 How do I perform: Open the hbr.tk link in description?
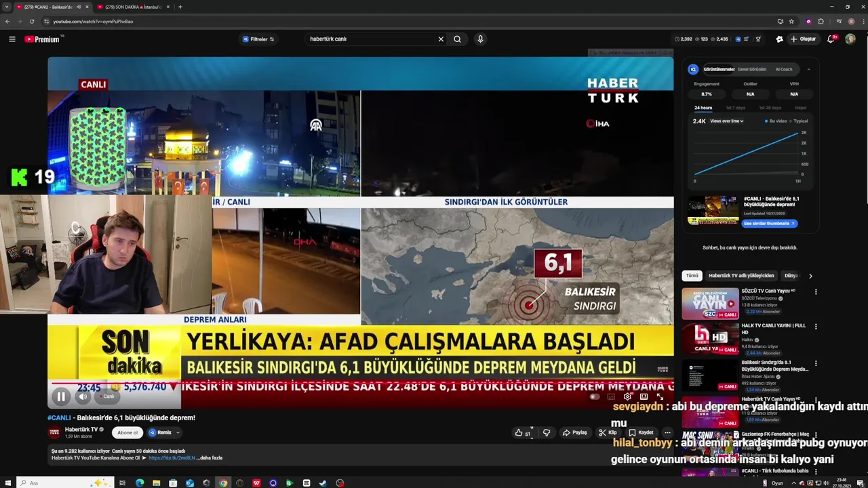(172, 457)
